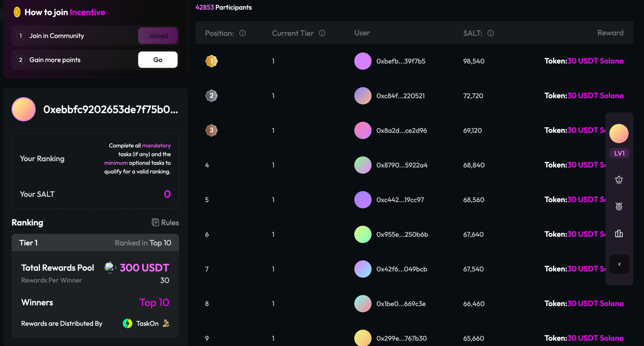Click your profile avatar beside wallet address
The width and height of the screenshot is (644, 346).
point(24,109)
